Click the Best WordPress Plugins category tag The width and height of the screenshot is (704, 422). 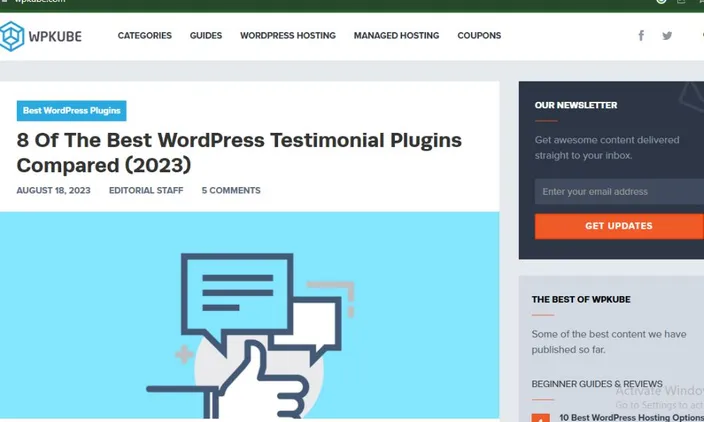click(x=71, y=111)
